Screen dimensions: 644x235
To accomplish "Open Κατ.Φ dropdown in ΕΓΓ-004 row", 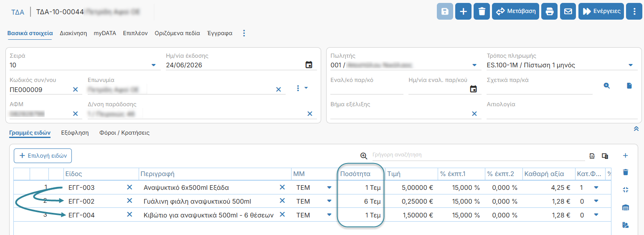I will [x=596, y=215].
